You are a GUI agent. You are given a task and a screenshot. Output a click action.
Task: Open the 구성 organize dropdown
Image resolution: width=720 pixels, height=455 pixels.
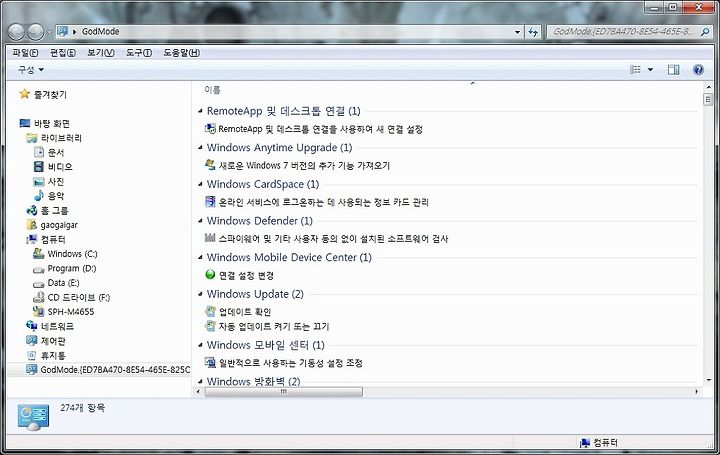pos(31,70)
